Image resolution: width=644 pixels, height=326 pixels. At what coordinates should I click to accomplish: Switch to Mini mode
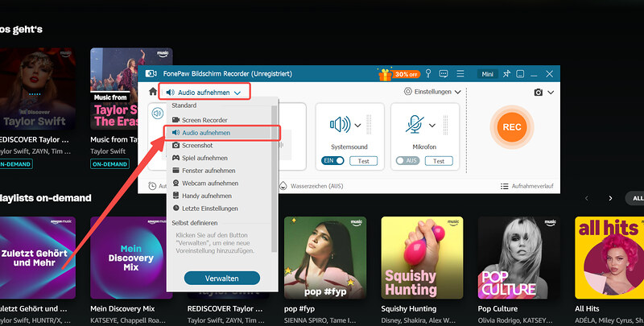pos(488,74)
